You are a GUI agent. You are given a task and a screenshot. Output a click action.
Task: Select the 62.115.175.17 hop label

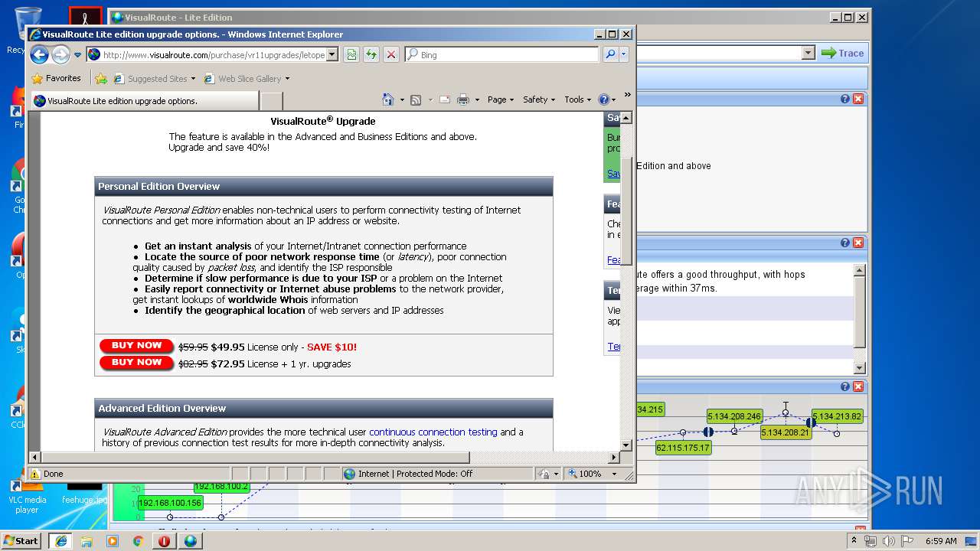[683, 448]
